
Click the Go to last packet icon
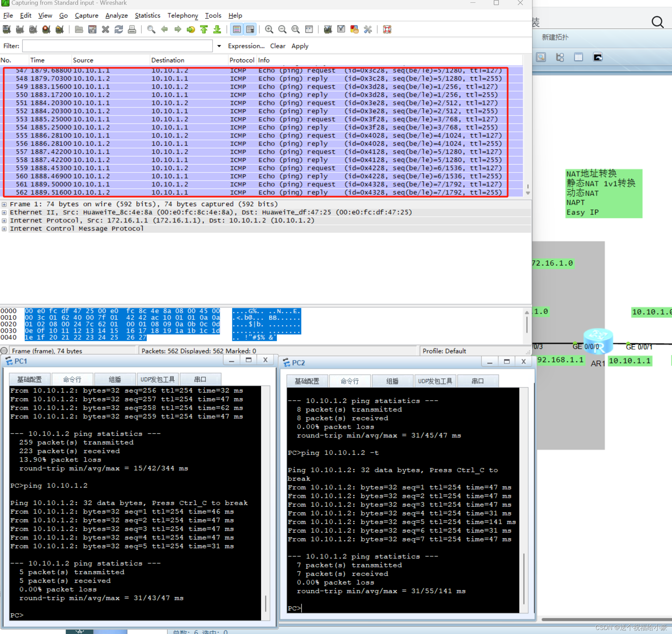pyautogui.click(x=217, y=29)
